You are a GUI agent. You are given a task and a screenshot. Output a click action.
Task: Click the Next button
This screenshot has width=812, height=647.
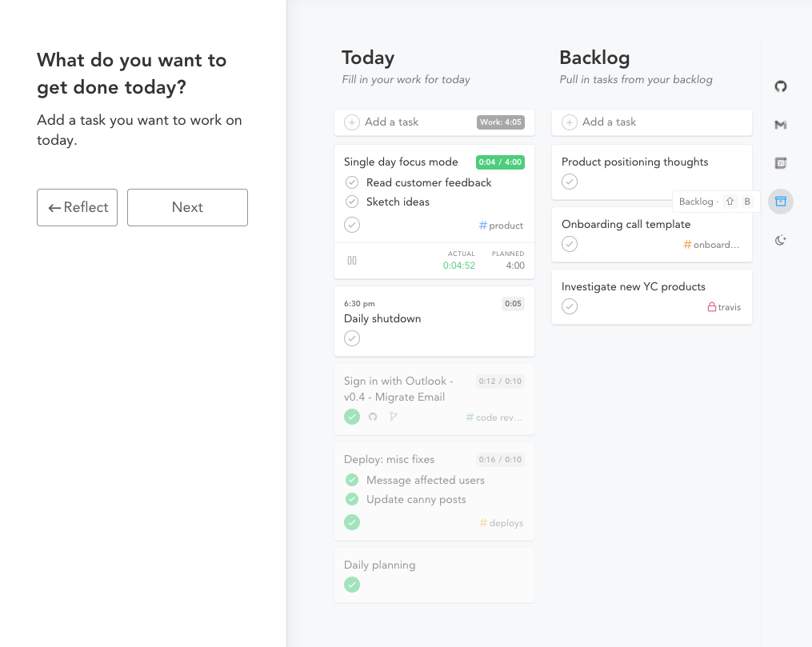click(x=187, y=207)
